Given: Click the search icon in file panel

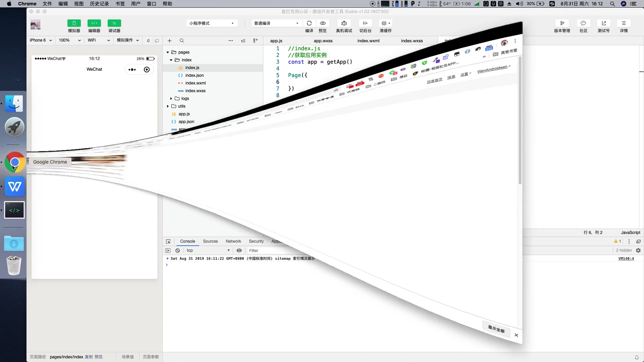Looking at the screenshot, I should (x=181, y=41).
